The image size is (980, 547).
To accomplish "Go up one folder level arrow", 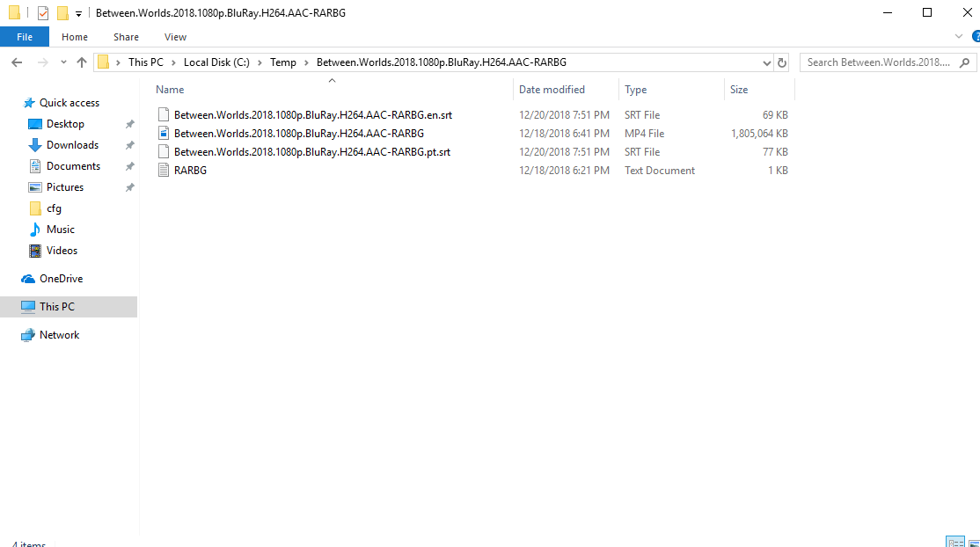I will click(x=81, y=62).
